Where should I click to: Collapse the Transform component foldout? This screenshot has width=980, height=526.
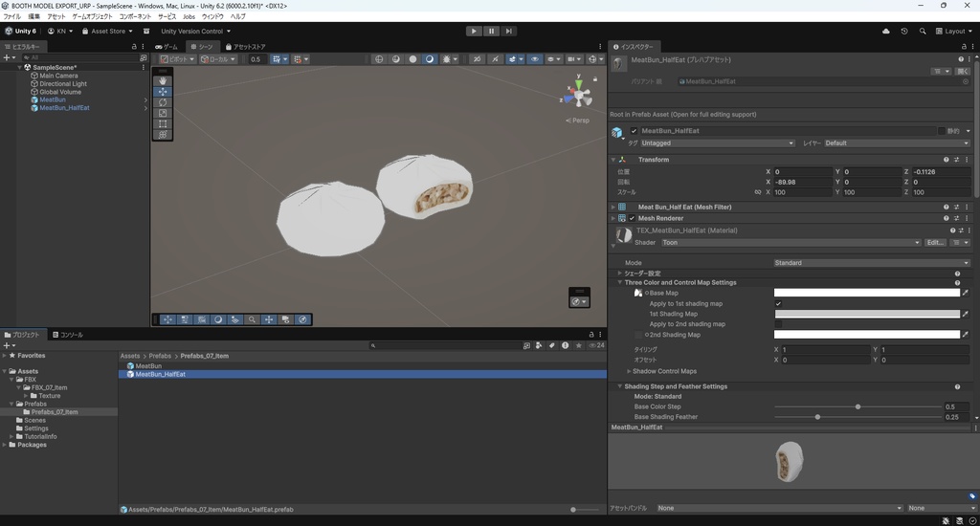613,160
